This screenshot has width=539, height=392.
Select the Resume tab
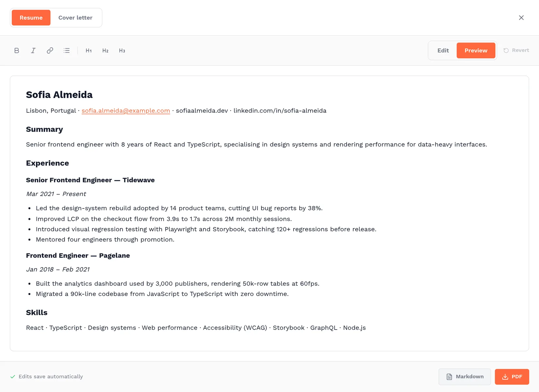31,18
